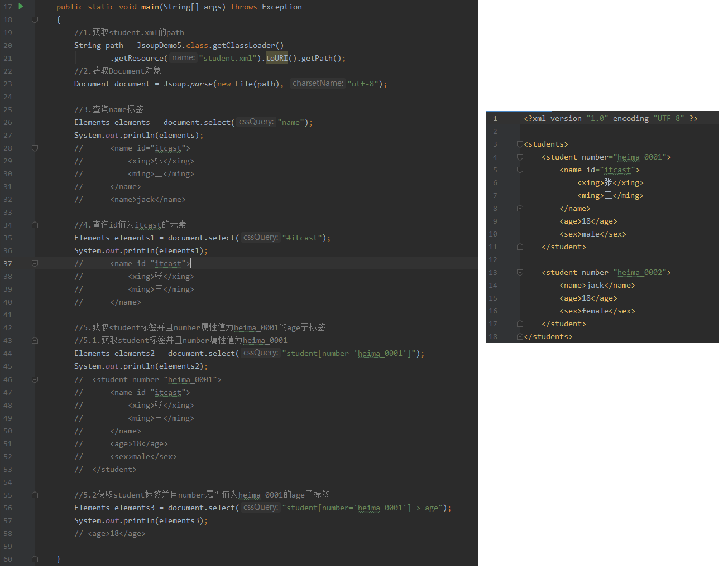Click the comment //3.查询name标签
Viewport: 728px width, 579px height.
tap(109, 109)
